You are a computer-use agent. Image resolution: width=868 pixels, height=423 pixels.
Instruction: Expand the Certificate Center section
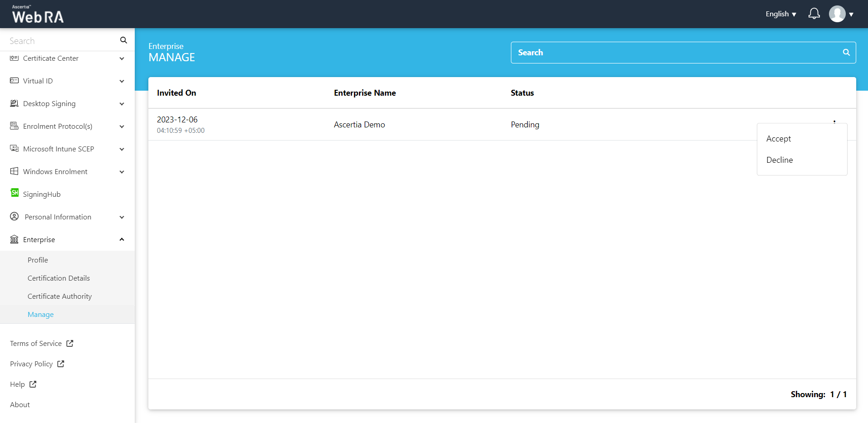[x=122, y=58]
